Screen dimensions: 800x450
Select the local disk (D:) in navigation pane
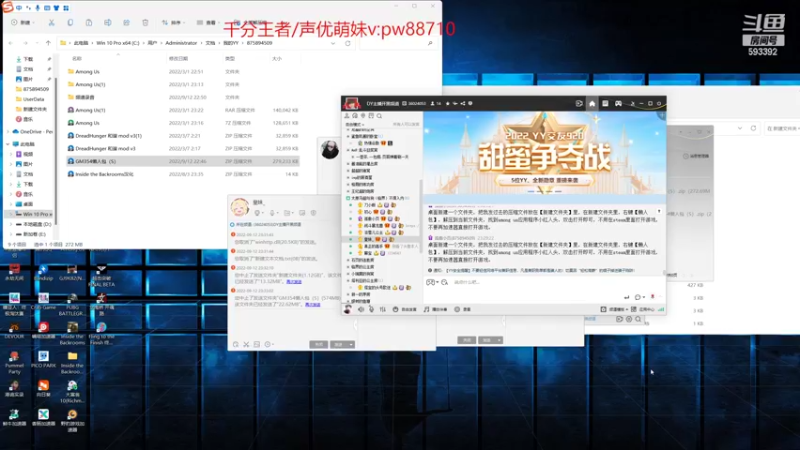click(x=34, y=224)
